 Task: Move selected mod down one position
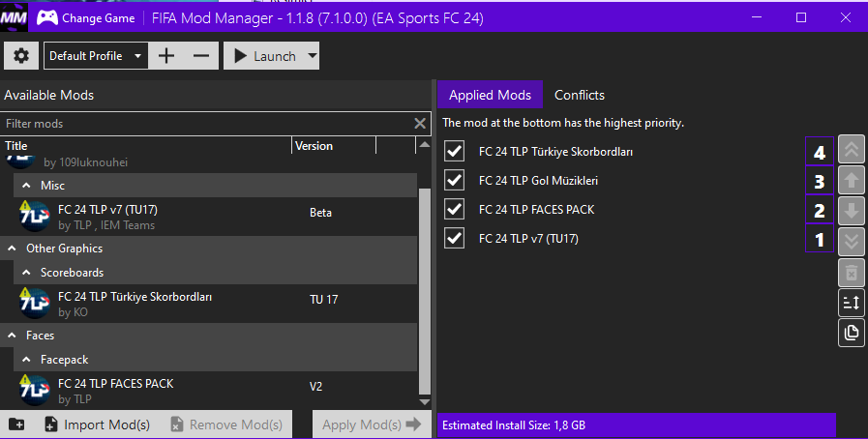tap(852, 211)
